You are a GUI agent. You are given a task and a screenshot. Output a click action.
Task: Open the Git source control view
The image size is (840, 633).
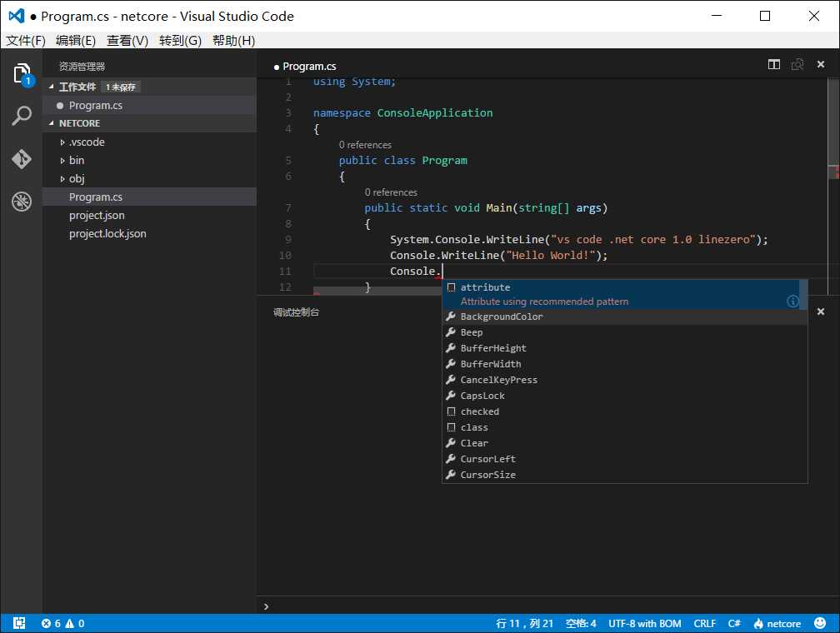click(x=22, y=158)
